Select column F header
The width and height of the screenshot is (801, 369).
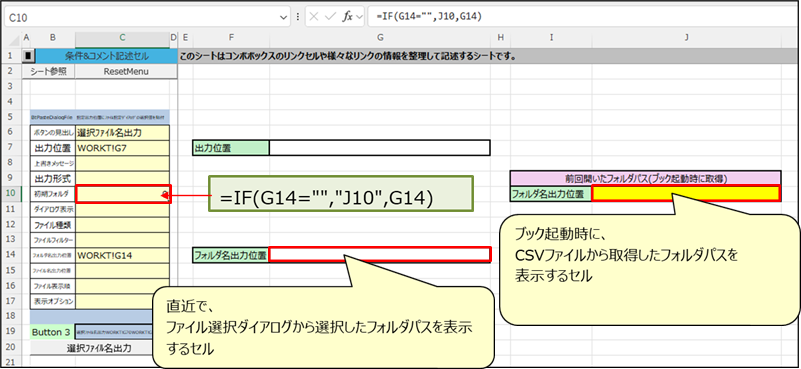point(231,37)
